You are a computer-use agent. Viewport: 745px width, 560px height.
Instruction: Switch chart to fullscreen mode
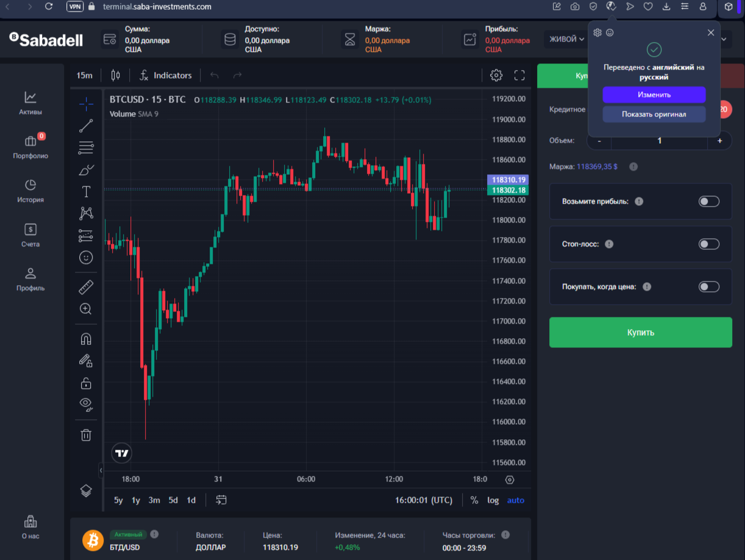pyautogui.click(x=519, y=76)
